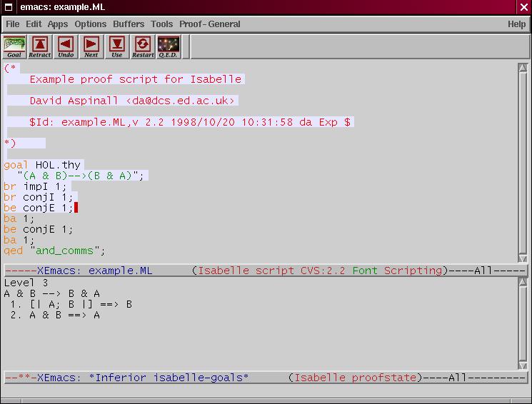The width and height of the screenshot is (532, 404).
Task: Click the Q.E.D. toolbar icon
Action: click(x=169, y=47)
